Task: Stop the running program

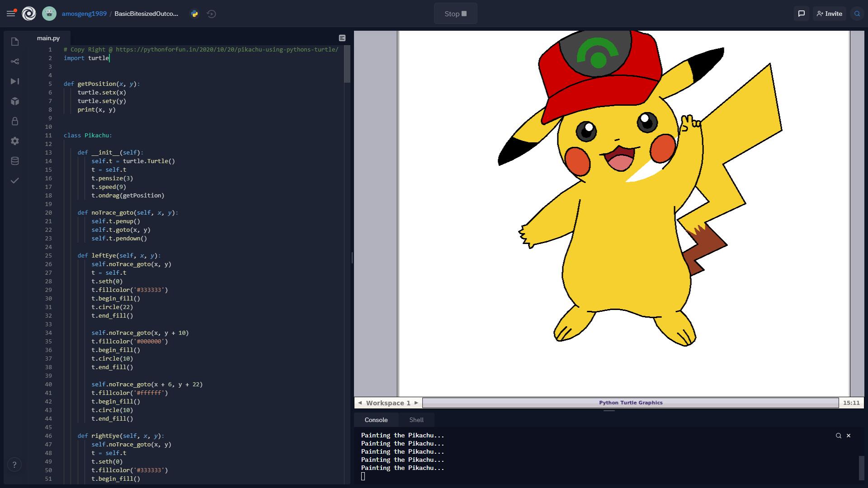Action: 455,14
